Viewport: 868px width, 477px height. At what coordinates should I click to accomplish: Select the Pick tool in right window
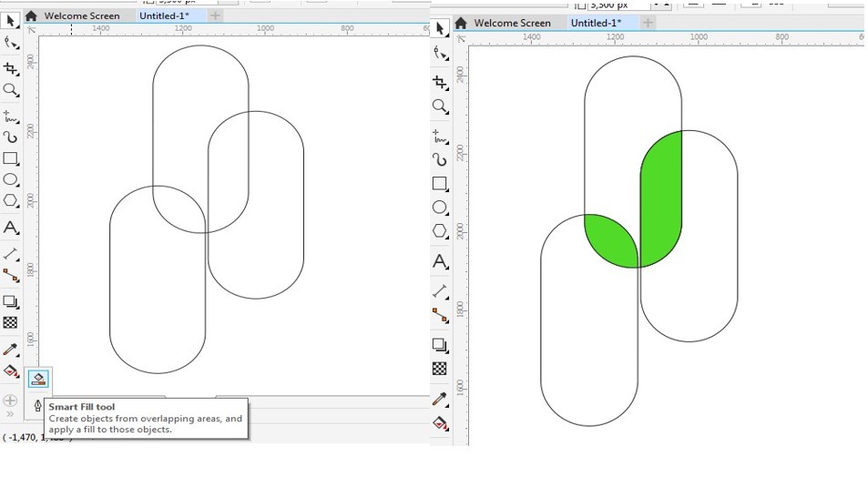pyautogui.click(x=440, y=28)
